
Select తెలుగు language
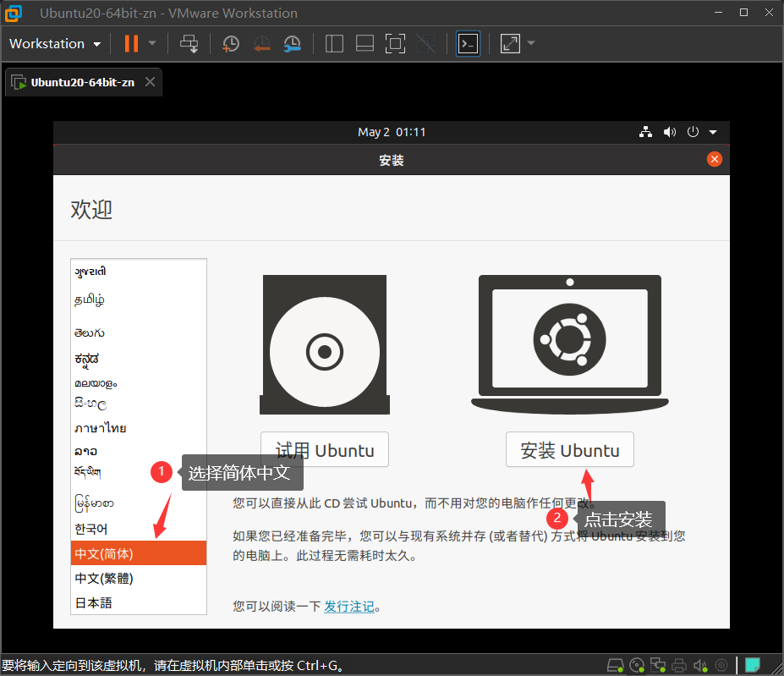[139, 333]
